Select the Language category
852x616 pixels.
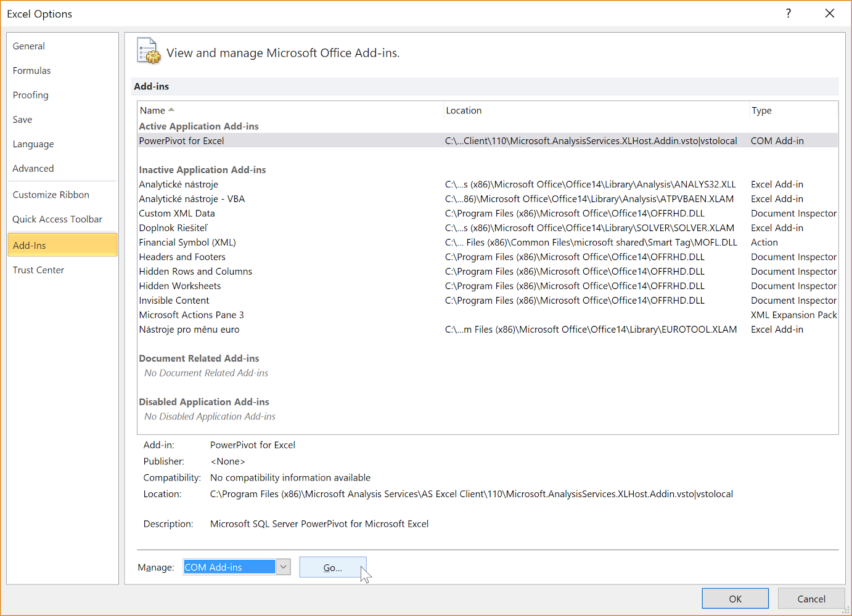pyautogui.click(x=62, y=144)
